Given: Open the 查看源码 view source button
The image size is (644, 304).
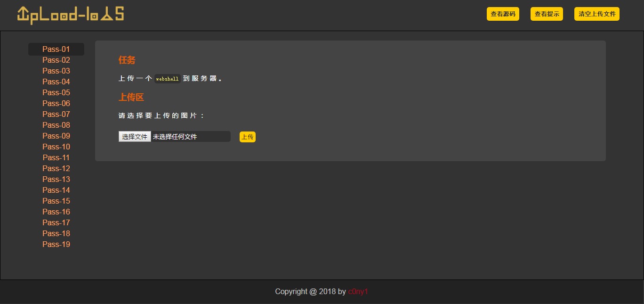Looking at the screenshot, I should tap(503, 14).
